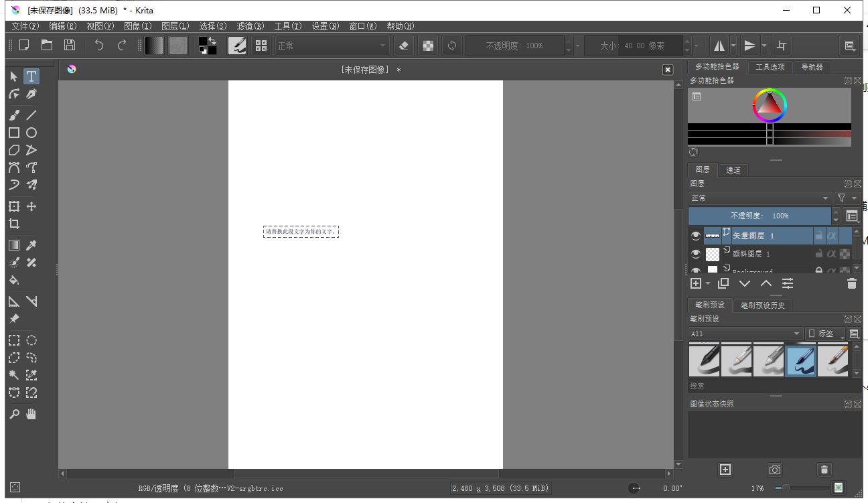Open layer properties button
868x503 pixels.
[788, 284]
